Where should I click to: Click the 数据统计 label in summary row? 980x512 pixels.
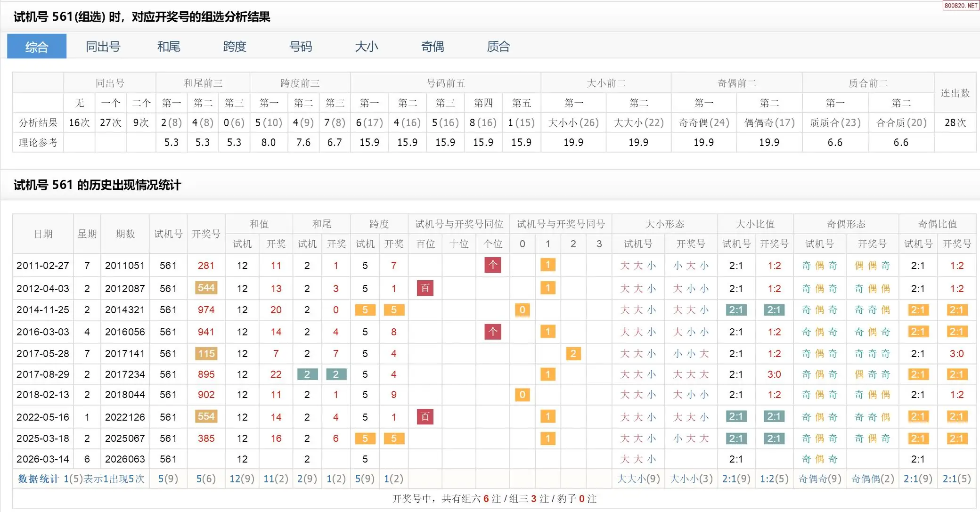[38, 479]
